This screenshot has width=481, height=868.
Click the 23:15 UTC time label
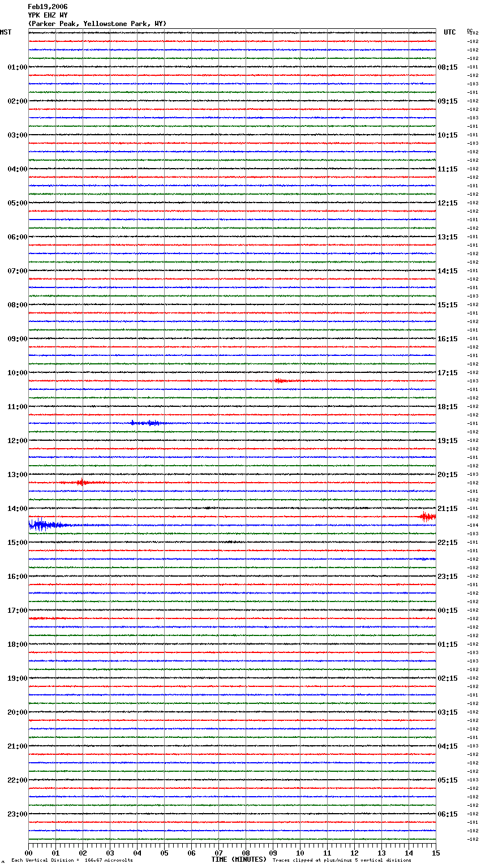point(448,577)
